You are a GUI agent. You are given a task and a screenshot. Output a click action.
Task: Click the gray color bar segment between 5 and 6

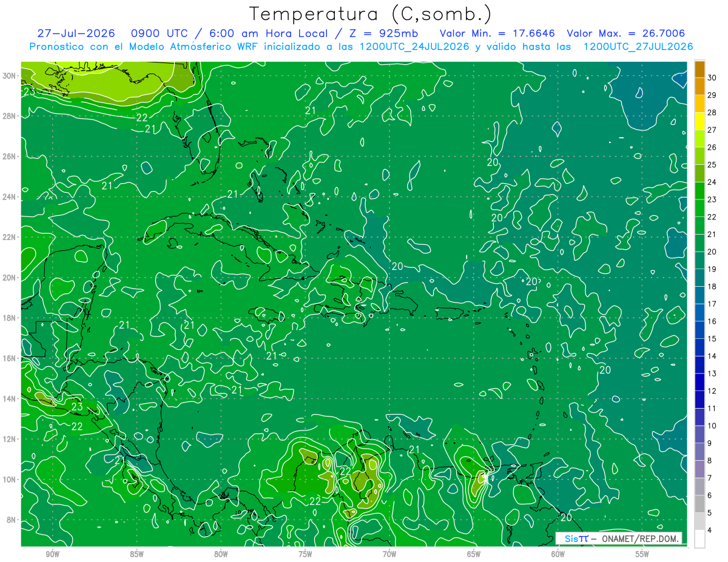pos(699,504)
